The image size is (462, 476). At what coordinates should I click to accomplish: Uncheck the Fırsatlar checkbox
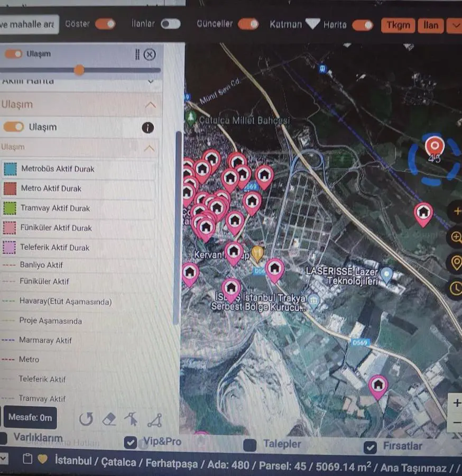[370, 447]
